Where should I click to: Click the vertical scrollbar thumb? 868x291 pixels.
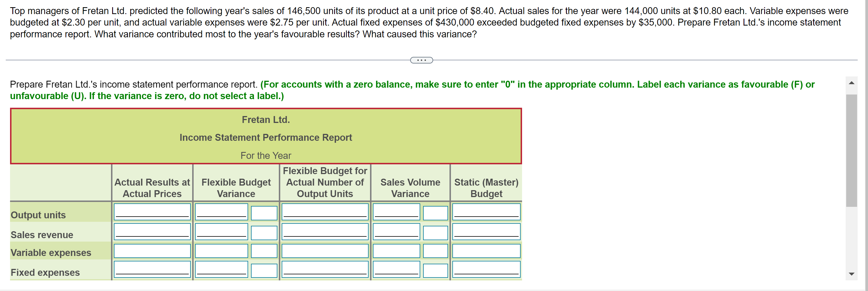851,150
